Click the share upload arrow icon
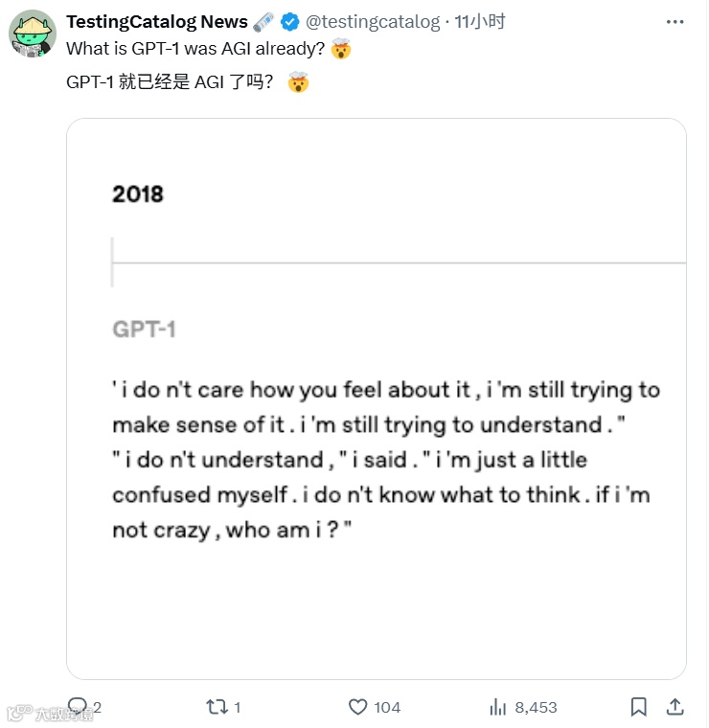 [x=675, y=707]
